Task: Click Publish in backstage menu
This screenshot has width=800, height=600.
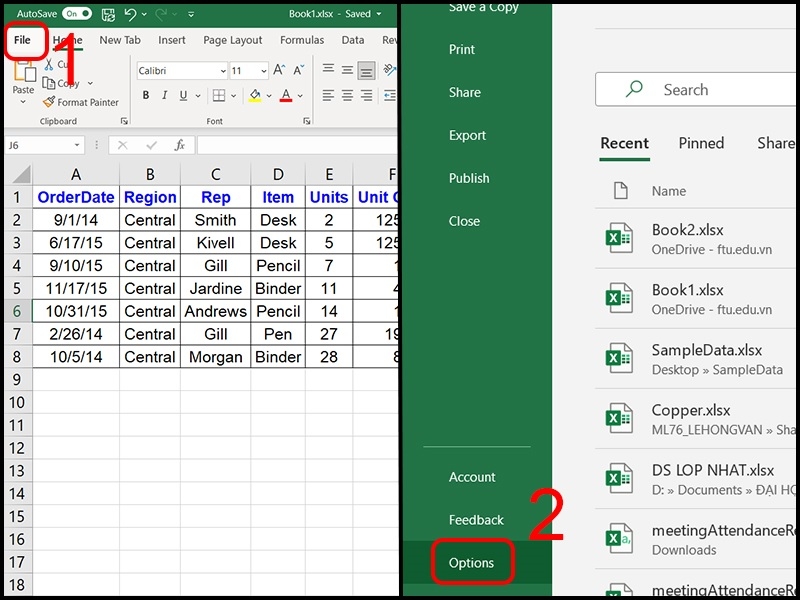Action: click(469, 178)
